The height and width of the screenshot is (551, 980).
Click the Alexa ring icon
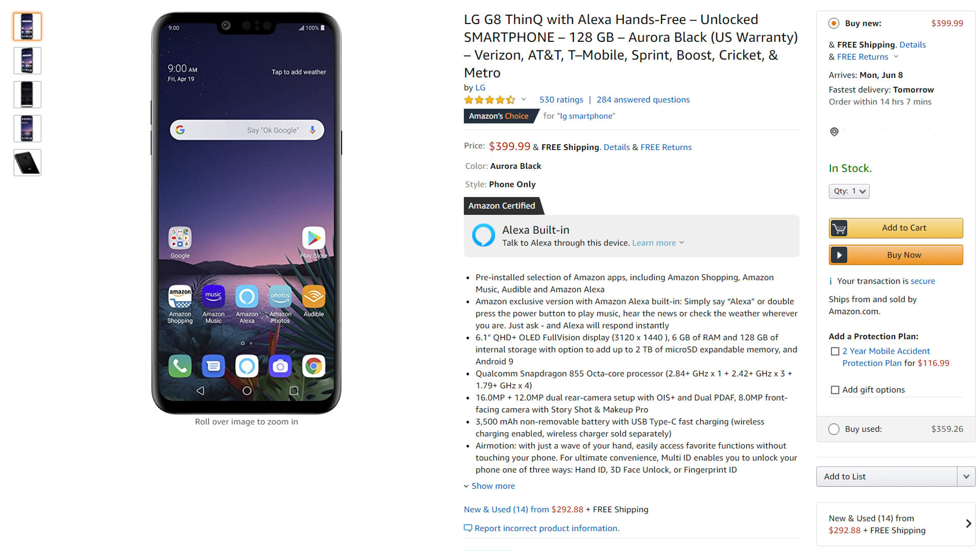(x=483, y=235)
